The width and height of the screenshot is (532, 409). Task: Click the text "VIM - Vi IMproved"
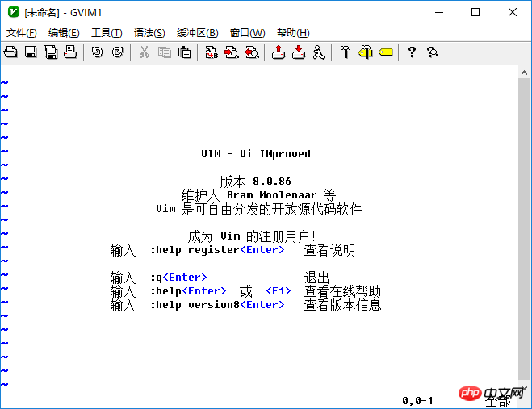256,153
